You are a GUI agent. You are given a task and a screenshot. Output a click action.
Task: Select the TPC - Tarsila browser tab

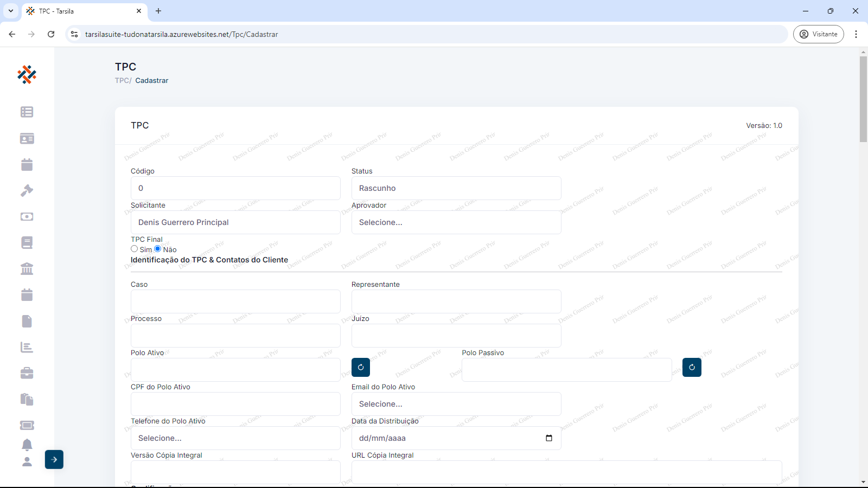[81, 11]
